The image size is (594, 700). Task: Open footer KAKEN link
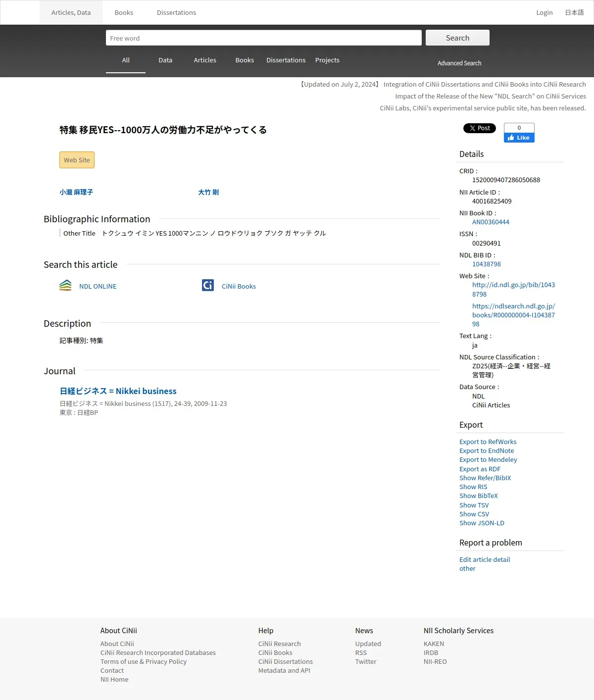(434, 644)
